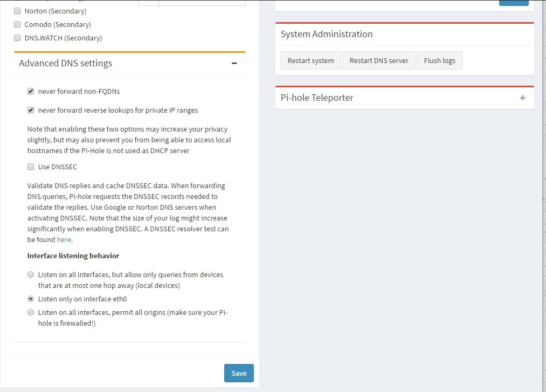Click the Interface listening behavior label
This screenshot has height=392, width=546.
coord(73,256)
